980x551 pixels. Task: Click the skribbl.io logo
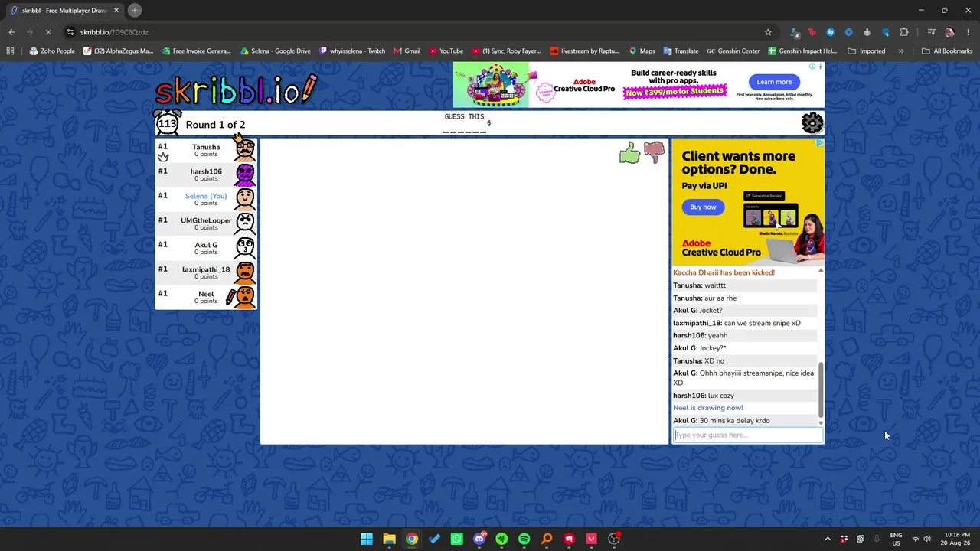point(236,90)
